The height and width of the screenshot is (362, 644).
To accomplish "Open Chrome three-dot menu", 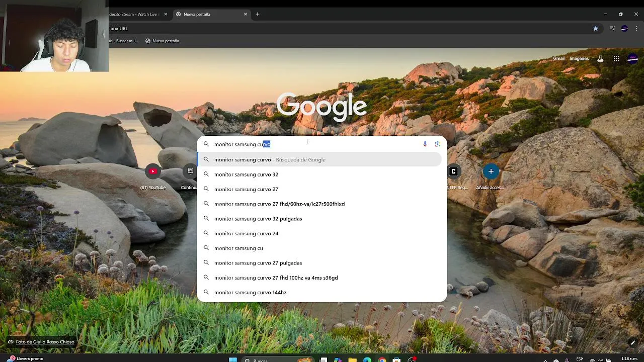I will click(x=636, y=29).
